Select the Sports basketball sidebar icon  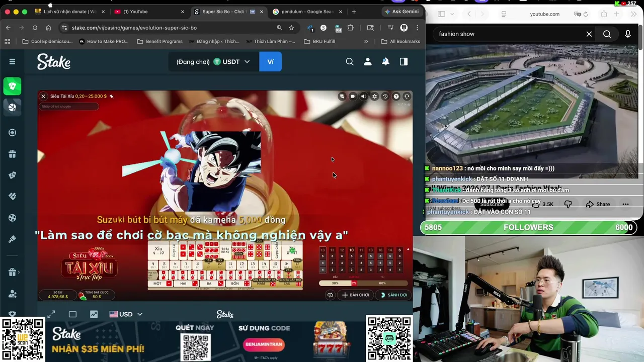point(13,107)
